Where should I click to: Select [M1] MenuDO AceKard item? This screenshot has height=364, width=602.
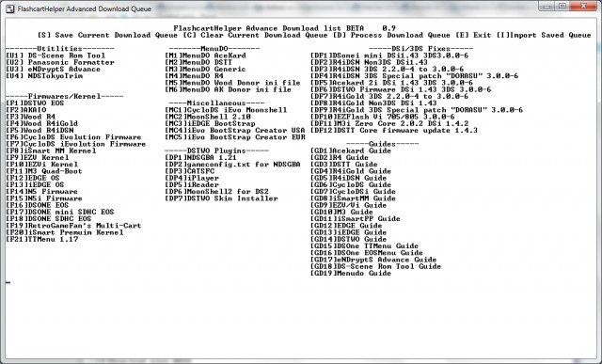point(205,55)
